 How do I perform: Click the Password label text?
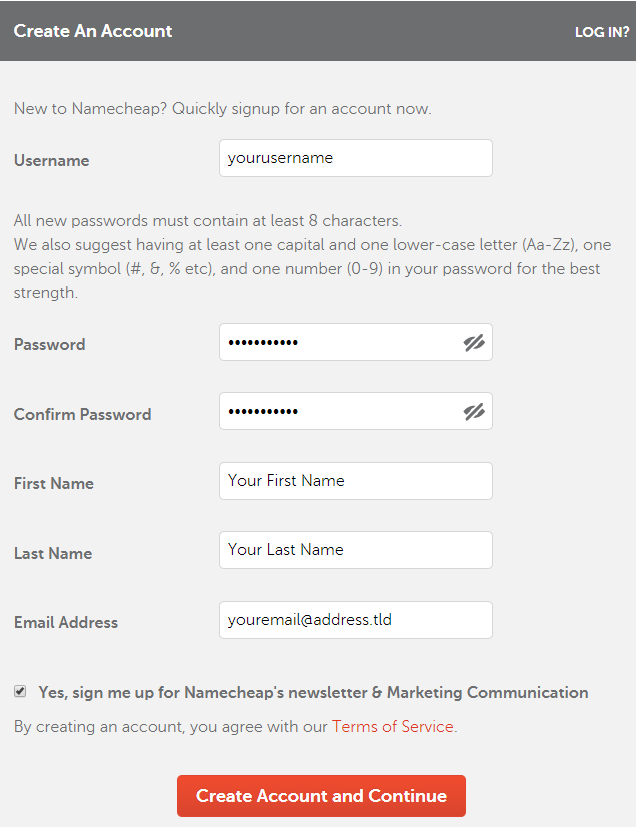coord(49,344)
